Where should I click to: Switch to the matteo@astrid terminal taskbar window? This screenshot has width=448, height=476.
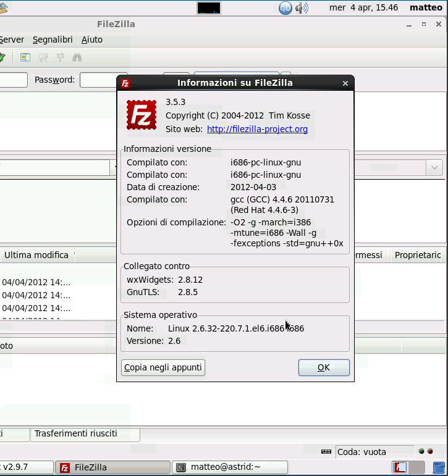230,467
